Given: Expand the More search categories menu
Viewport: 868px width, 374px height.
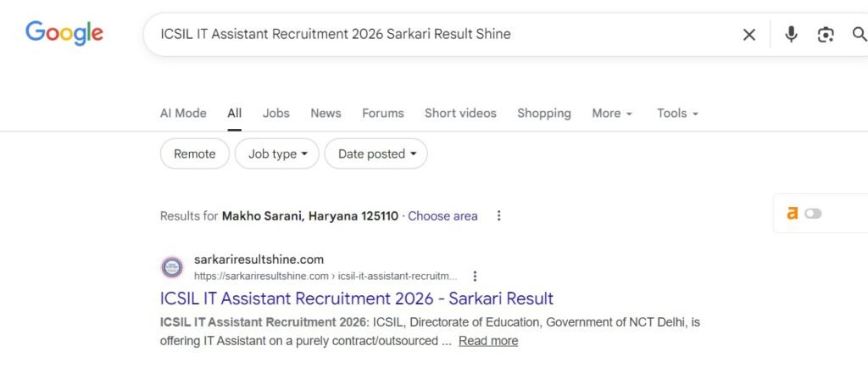Looking at the screenshot, I should point(612,114).
